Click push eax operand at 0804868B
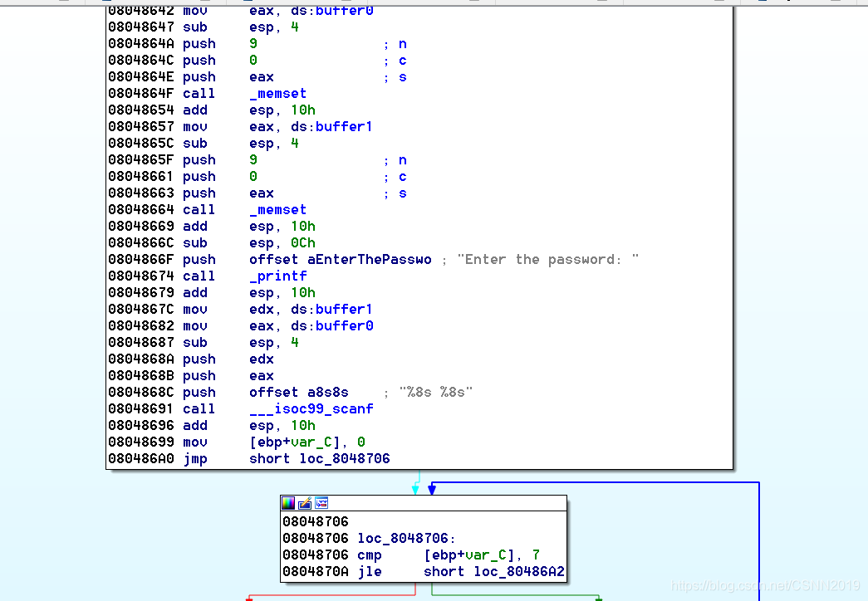This screenshot has width=868, height=601. click(x=262, y=376)
